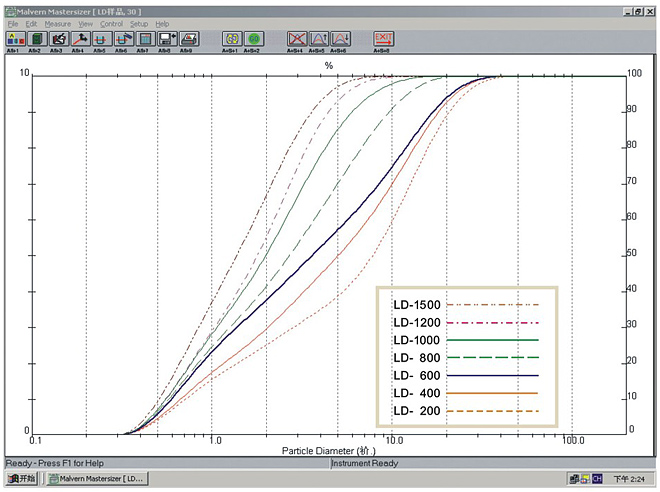The height and width of the screenshot is (492, 660).
Task: Click the first toolbar icon labeled Alt+1
Action: pyautogui.click(x=14, y=39)
